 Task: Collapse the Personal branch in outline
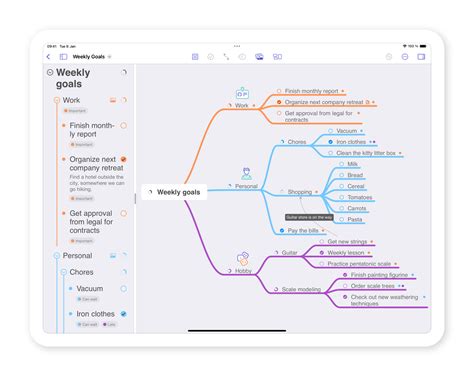pos(57,256)
